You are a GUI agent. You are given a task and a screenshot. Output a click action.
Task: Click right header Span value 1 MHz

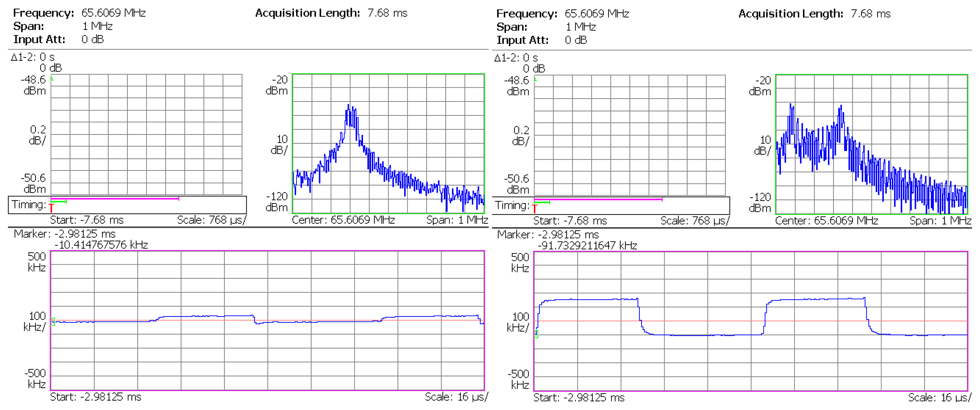tap(581, 27)
